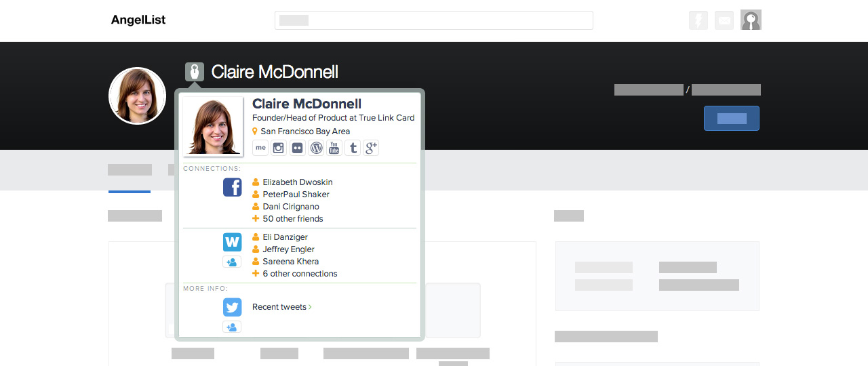Show the 6 other connections

(x=299, y=274)
